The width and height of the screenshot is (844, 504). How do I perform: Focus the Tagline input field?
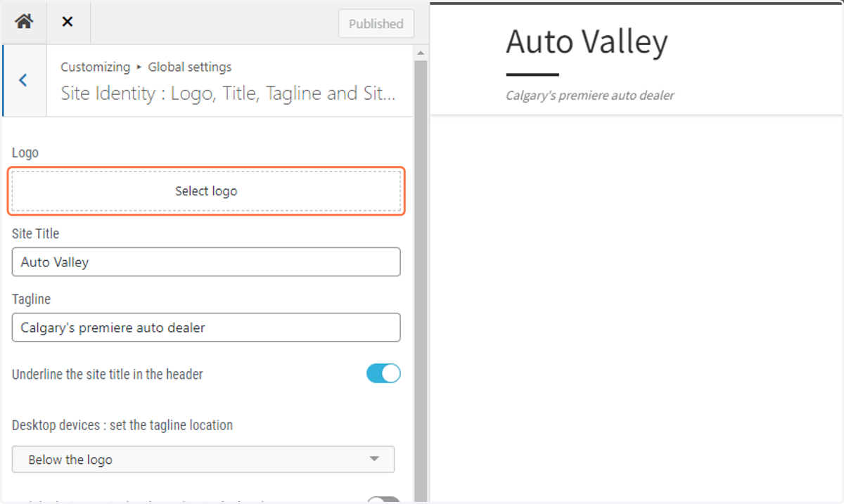click(x=206, y=328)
